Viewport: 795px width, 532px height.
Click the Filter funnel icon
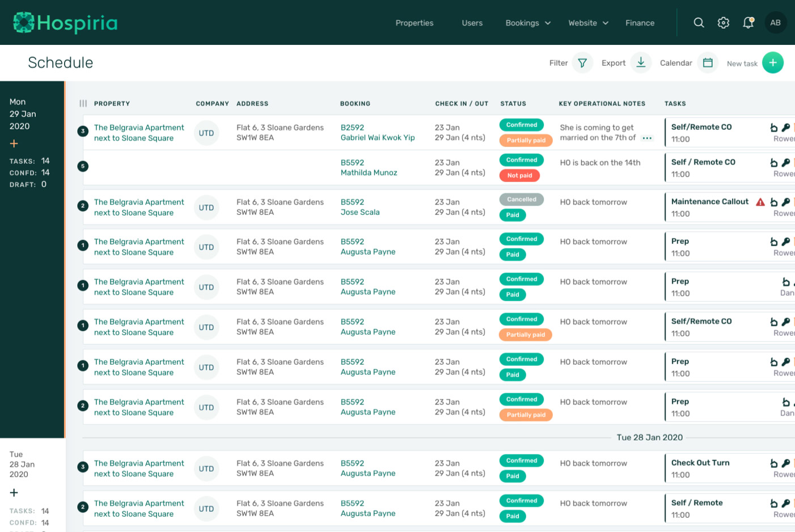point(582,63)
